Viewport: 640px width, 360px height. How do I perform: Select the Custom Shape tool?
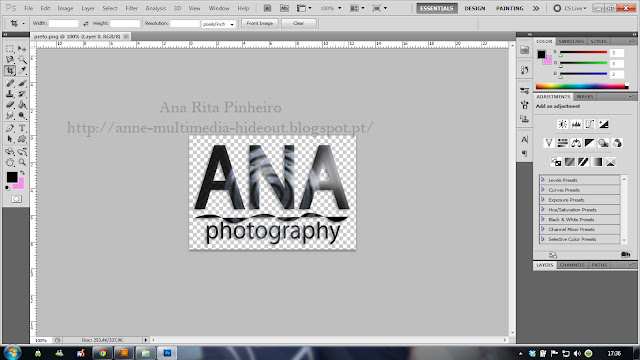click(x=22, y=139)
